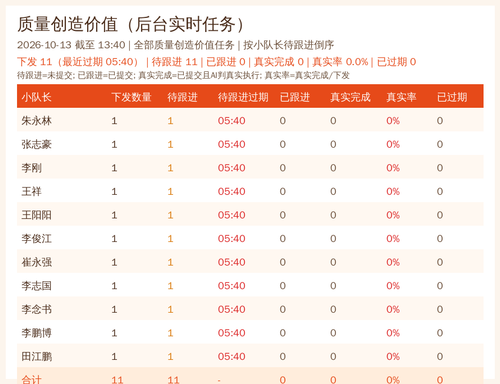The height and width of the screenshot is (384, 500).
Task: Click 王祥 in the table
Action: [x=31, y=191]
